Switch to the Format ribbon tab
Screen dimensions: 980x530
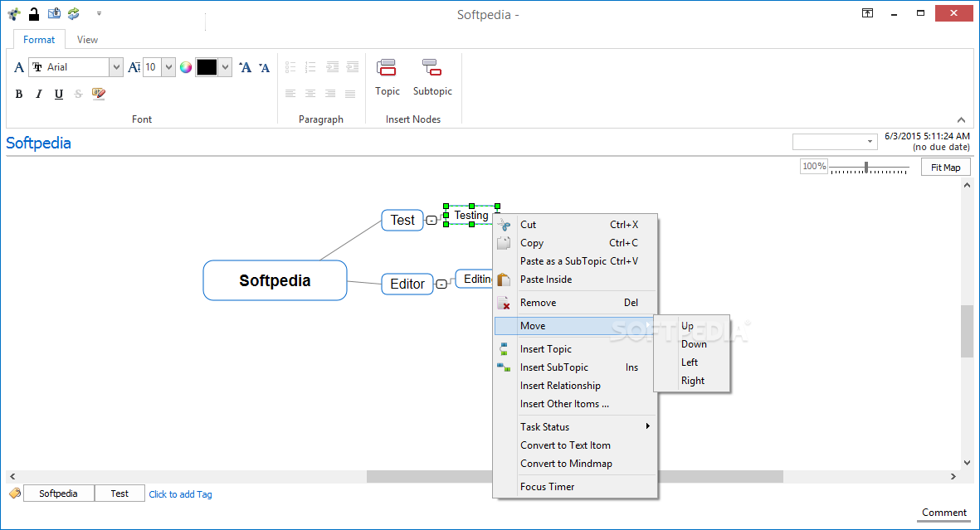click(x=39, y=39)
